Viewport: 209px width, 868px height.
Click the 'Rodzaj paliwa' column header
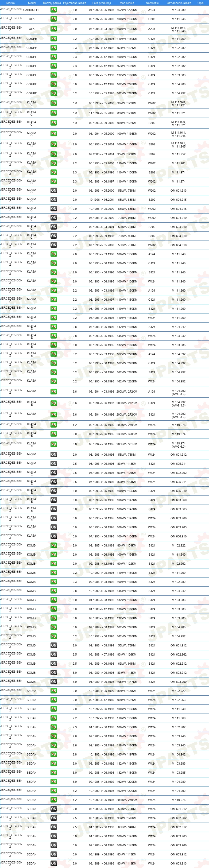52,3
